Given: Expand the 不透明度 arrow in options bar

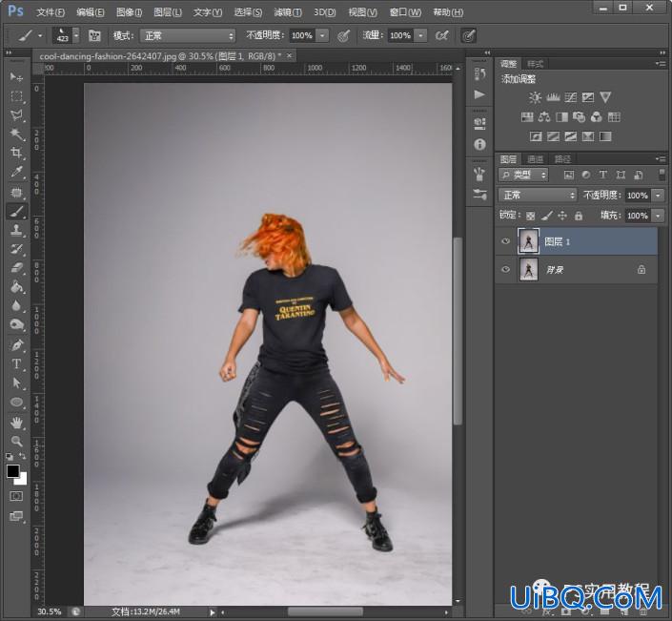Looking at the screenshot, I should [323, 35].
